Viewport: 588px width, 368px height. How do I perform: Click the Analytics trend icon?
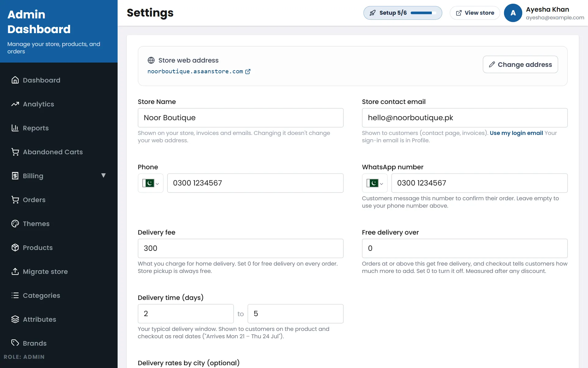(15, 104)
